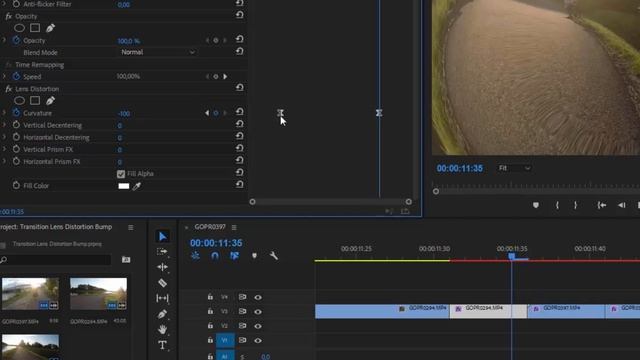Screen dimensions: 640x360
Task: Pick Fill Color with the eyedropper
Action: pos(137,186)
